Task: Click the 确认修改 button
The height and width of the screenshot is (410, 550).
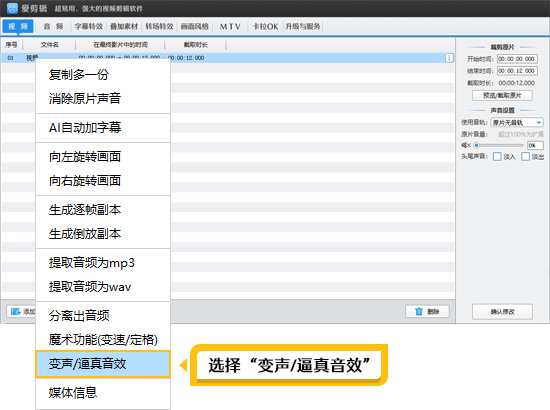Action: pos(502,311)
